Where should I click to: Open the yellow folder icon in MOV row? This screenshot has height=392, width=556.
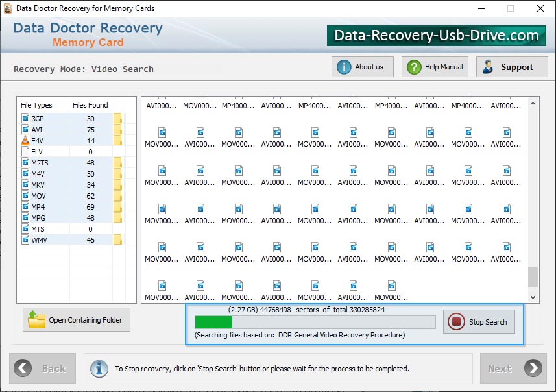(117, 195)
